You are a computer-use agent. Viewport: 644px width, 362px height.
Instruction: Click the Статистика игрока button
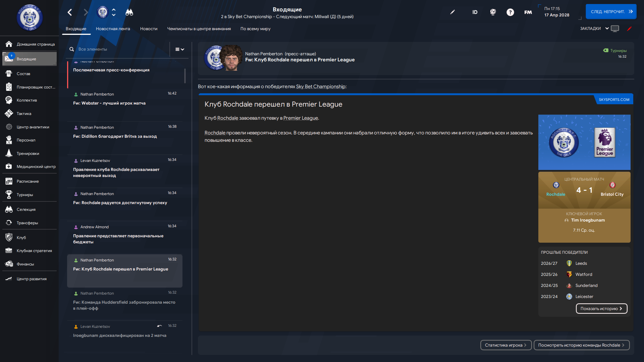[505, 345]
